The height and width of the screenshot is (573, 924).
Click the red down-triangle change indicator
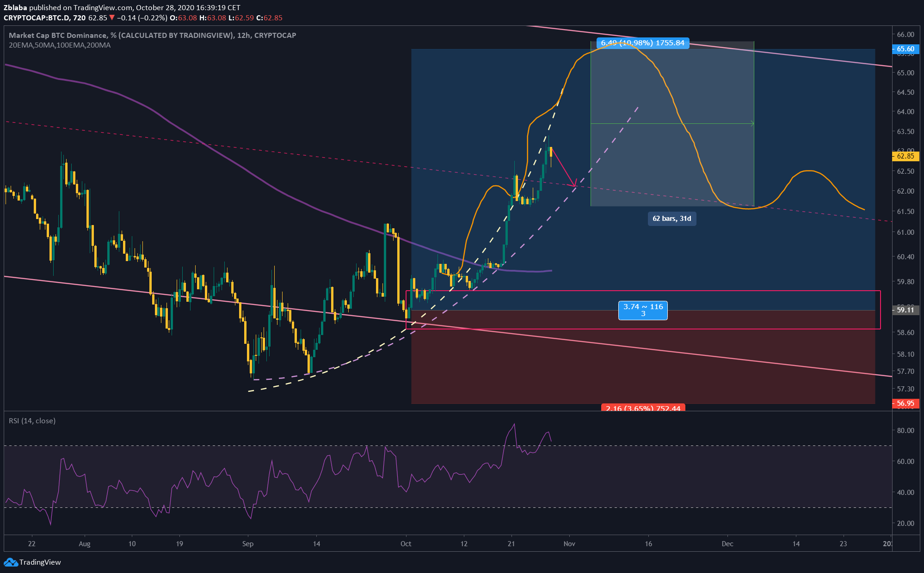pyautogui.click(x=112, y=18)
